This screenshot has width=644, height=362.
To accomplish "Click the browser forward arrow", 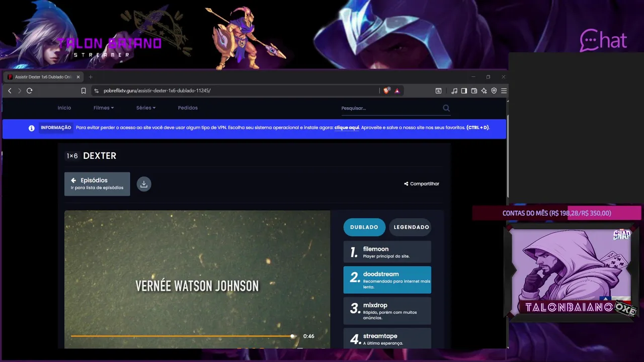I will (20, 90).
